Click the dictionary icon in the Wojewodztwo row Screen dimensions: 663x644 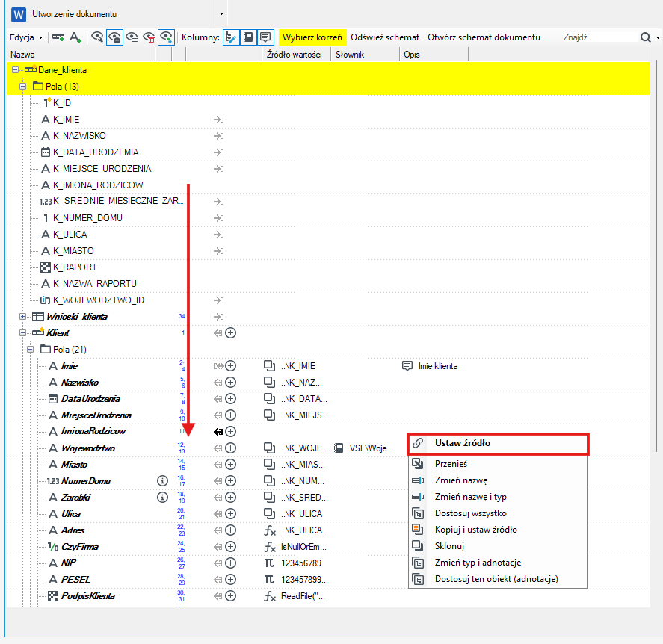(339, 448)
